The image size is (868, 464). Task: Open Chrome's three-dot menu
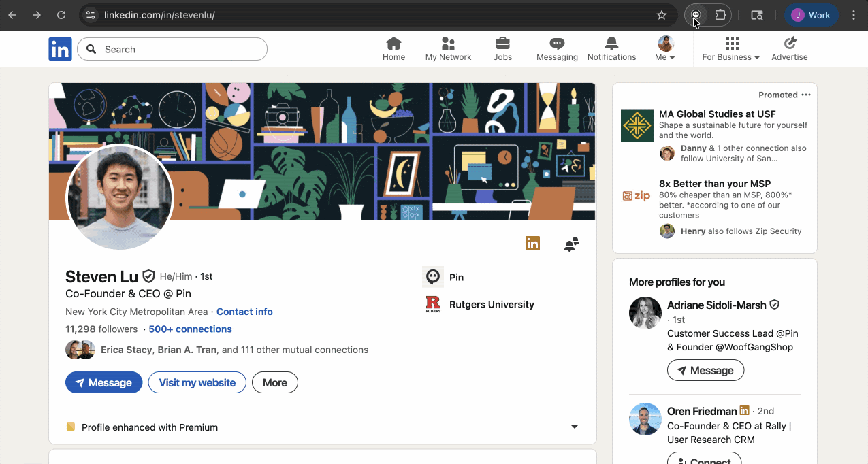point(854,15)
